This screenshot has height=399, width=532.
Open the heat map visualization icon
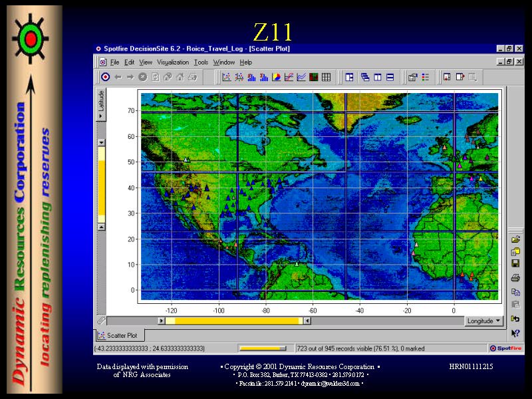(314, 77)
